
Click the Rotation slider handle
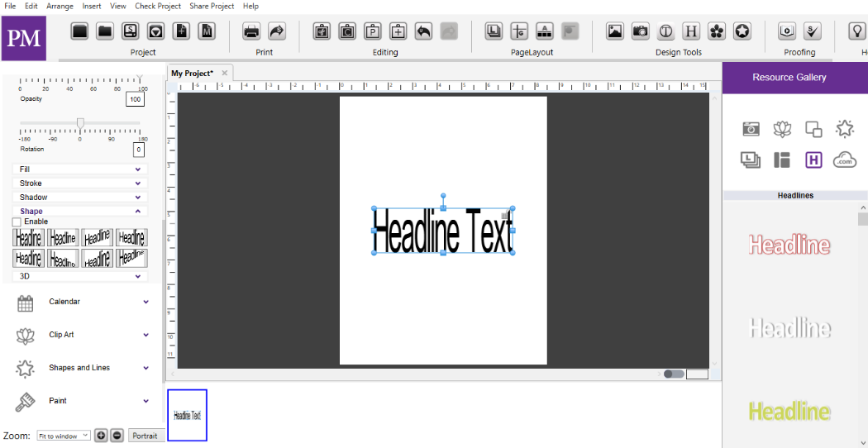80,123
